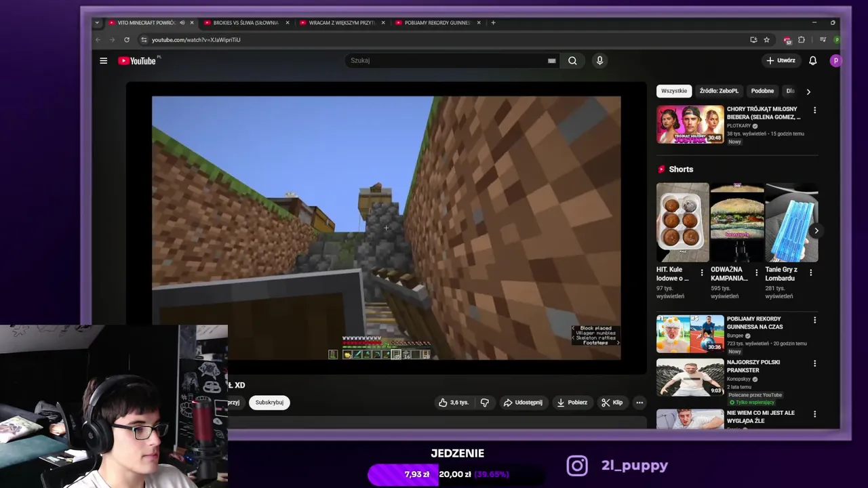Open the YouTube hamburger guide menu
Viewport: 868px width, 488px height.
(103, 60)
